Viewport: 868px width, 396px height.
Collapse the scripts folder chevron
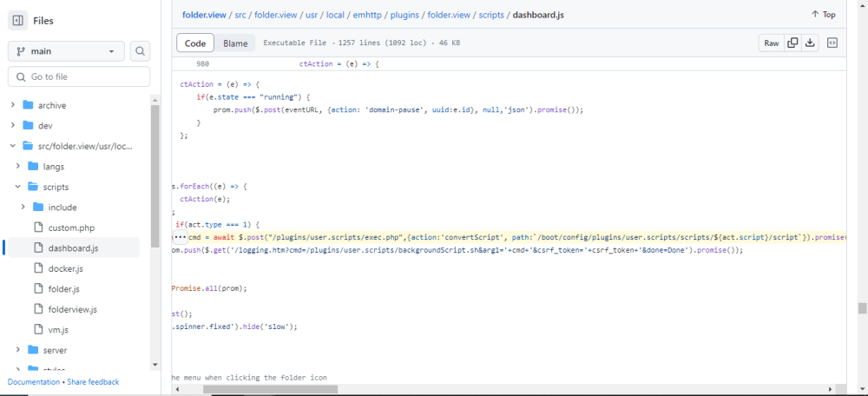point(17,188)
